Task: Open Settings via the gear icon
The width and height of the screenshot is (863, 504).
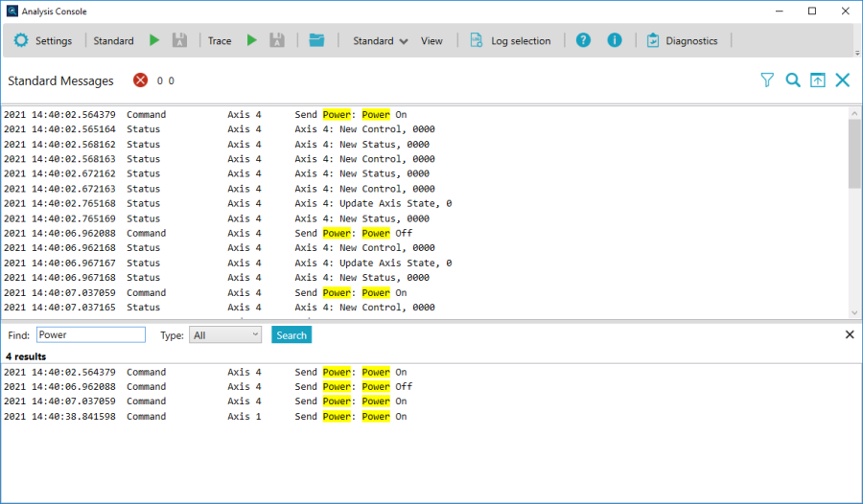Action: tap(21, 40)
